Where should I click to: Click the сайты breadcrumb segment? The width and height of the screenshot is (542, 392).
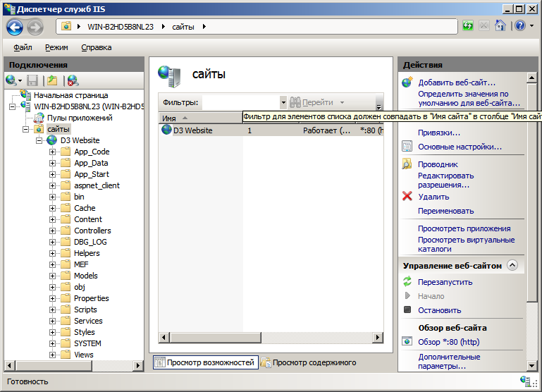click(x=183, y=27)
